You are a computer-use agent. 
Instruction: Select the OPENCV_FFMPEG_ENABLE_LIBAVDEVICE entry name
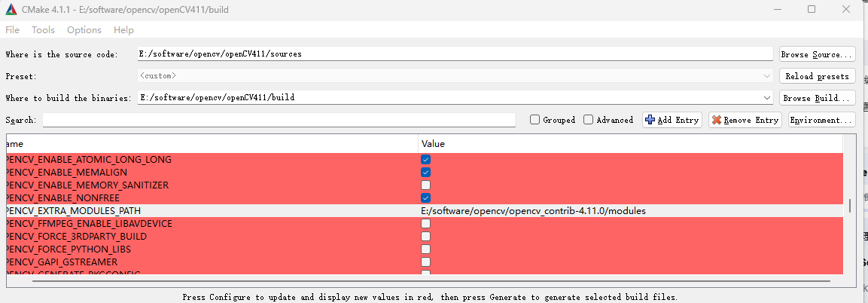click(x=89, y=224)
